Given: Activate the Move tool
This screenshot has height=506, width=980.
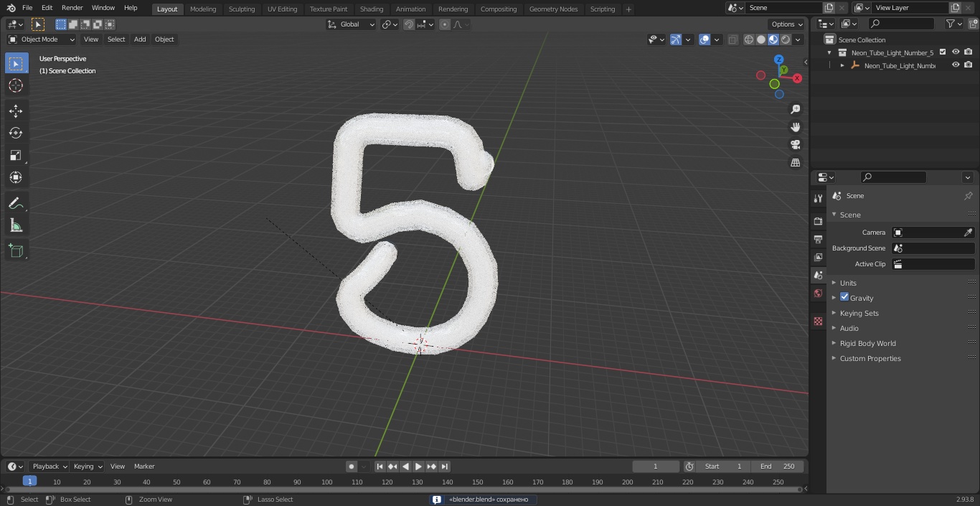Looking at the screenshot, I should [x=16, y=111].
